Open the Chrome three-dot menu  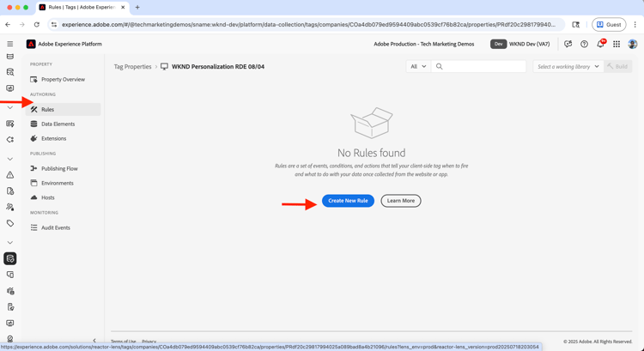point(635,25)
